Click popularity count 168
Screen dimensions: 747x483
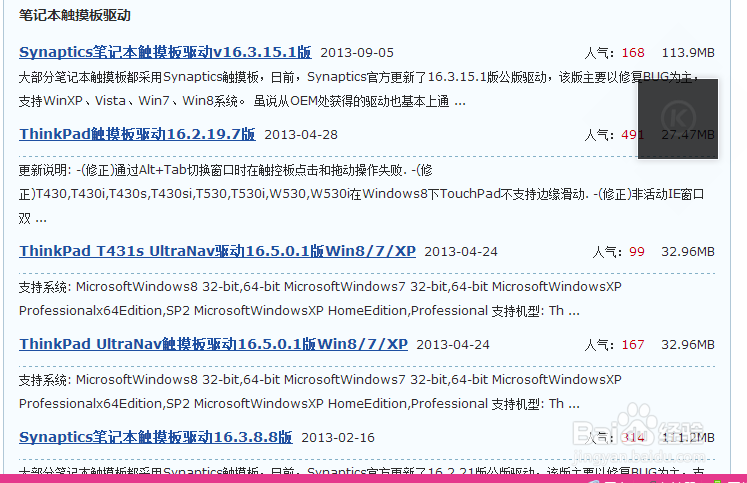coord(633,52)
